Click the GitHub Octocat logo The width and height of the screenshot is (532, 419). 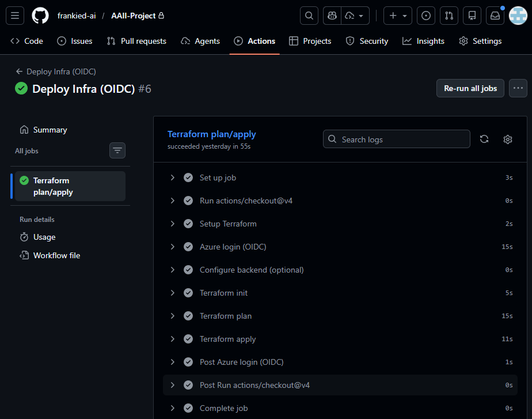(x=40, y=16)
